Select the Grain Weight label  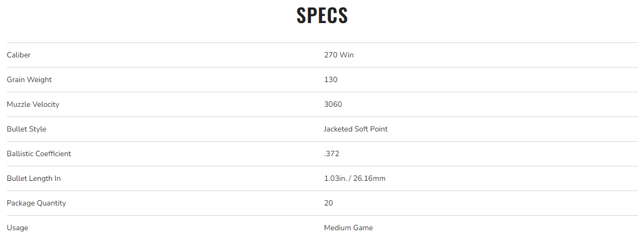pos(30,79)
